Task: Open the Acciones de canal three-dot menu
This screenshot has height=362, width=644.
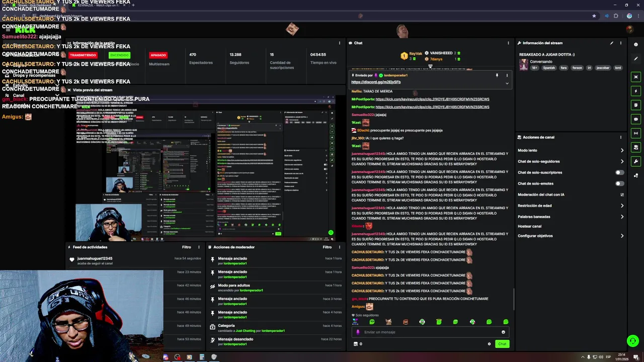Action: 621,137
